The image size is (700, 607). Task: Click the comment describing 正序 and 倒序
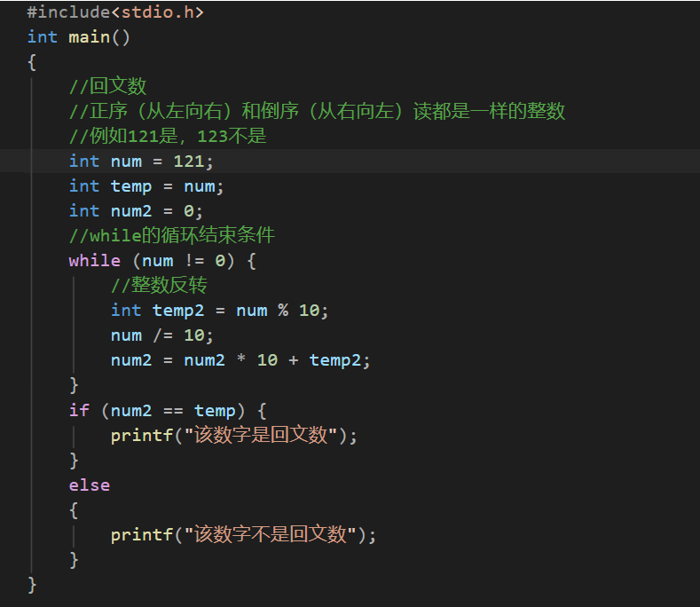pos(317,111)
